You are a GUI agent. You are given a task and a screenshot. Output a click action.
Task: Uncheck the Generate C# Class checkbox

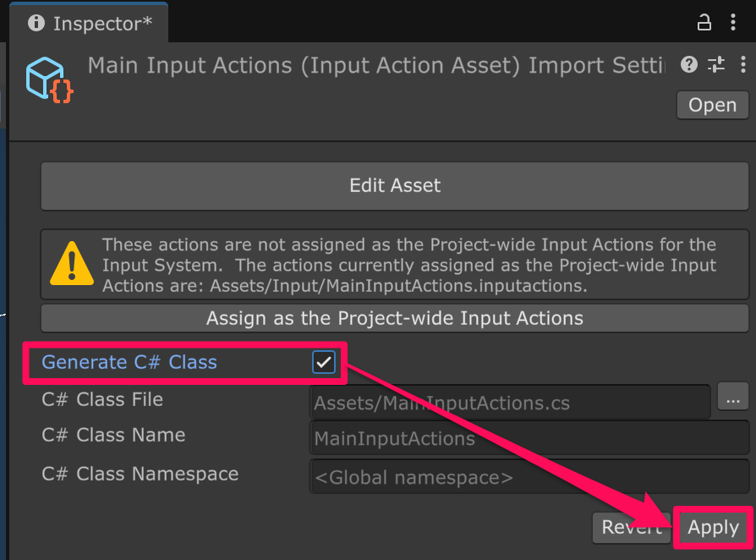click(324, 363)
